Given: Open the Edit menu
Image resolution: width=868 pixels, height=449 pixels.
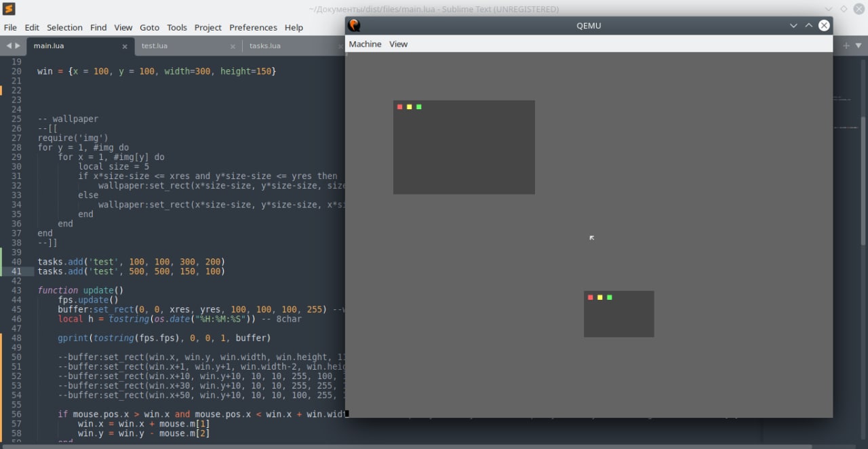Looking at the screenshot, I should pyautogui.click(x=32, y=28).
